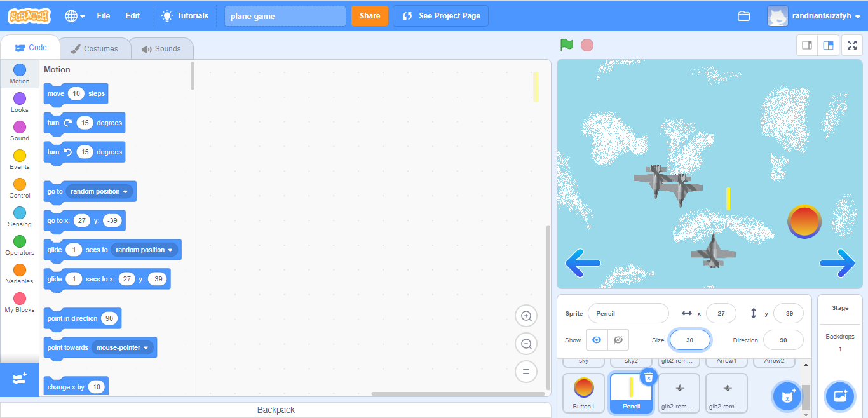Zoom in the code workspace
Viewport: 868px width, 418px height.
pyautogui.click(x=526, y=316)
